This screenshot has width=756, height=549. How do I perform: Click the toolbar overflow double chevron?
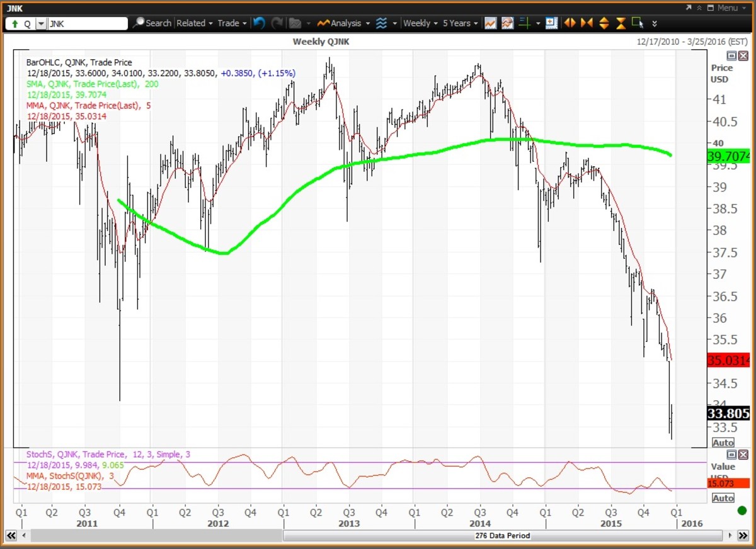[x=655, y=24]
